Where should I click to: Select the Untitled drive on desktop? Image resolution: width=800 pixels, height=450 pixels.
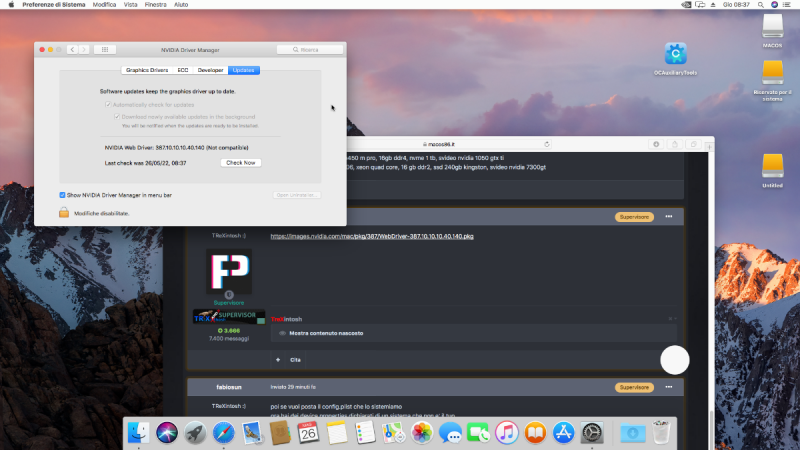(x=772, y=166)
